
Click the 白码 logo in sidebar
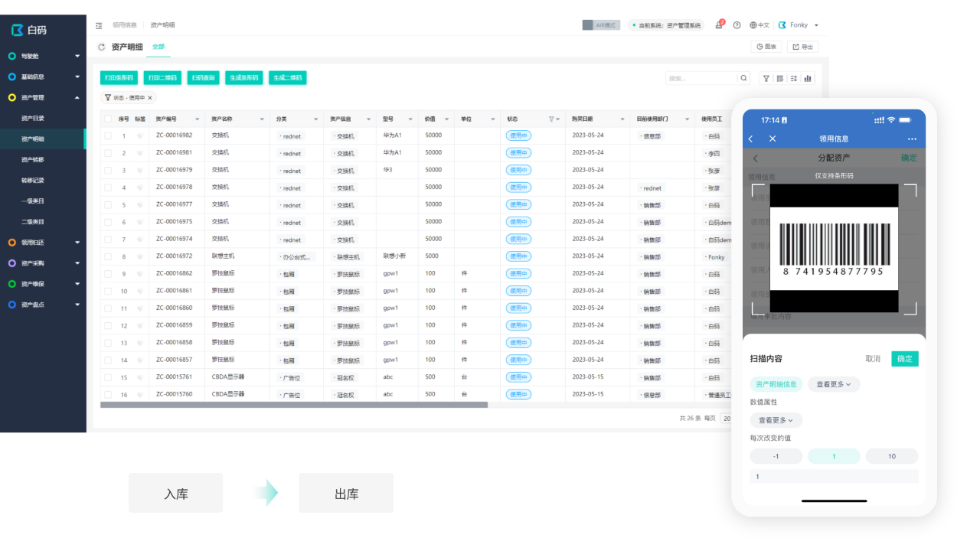click(x=29, y=30)
